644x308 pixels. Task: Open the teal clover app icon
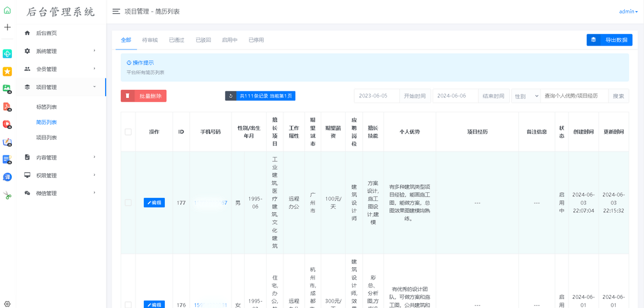click(8, 54)
